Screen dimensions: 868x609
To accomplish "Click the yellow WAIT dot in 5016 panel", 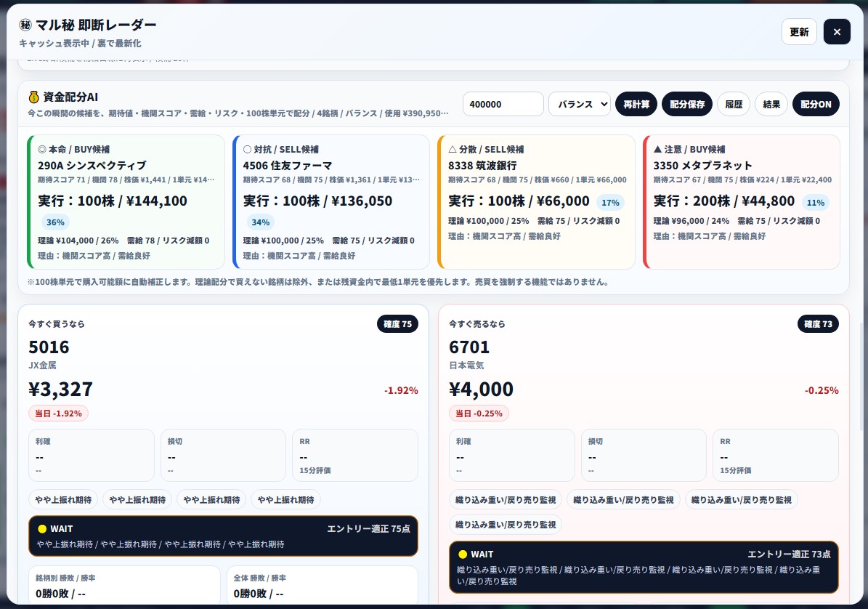I will pyautogui.click(x=42, y=529).
